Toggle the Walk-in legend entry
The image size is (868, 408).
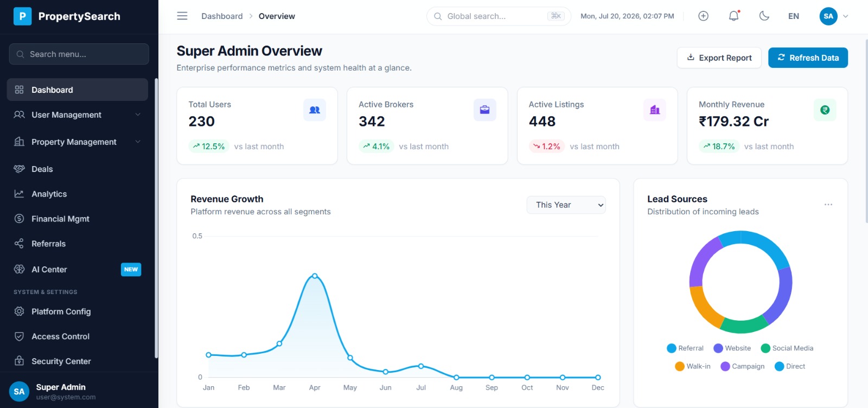click(693, 366)
